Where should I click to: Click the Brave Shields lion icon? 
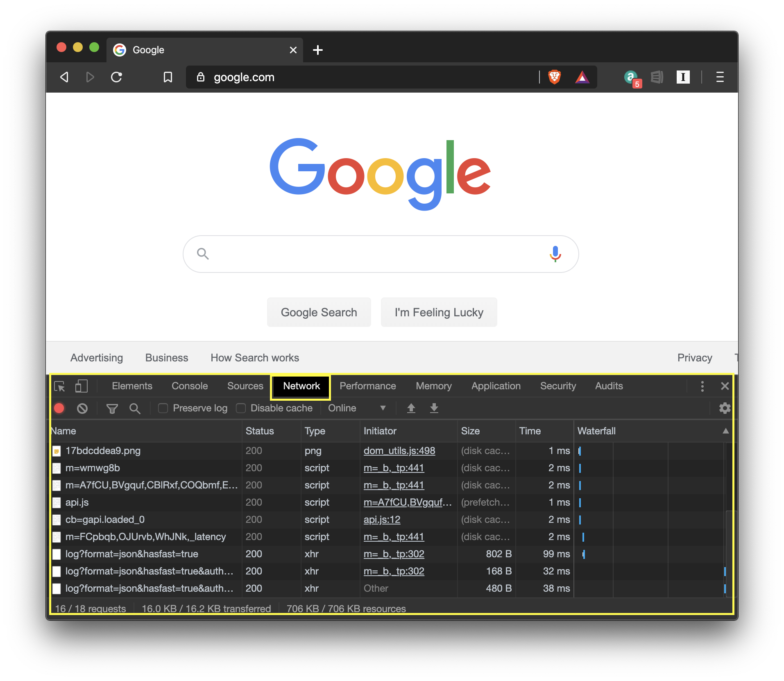[554, 77]
